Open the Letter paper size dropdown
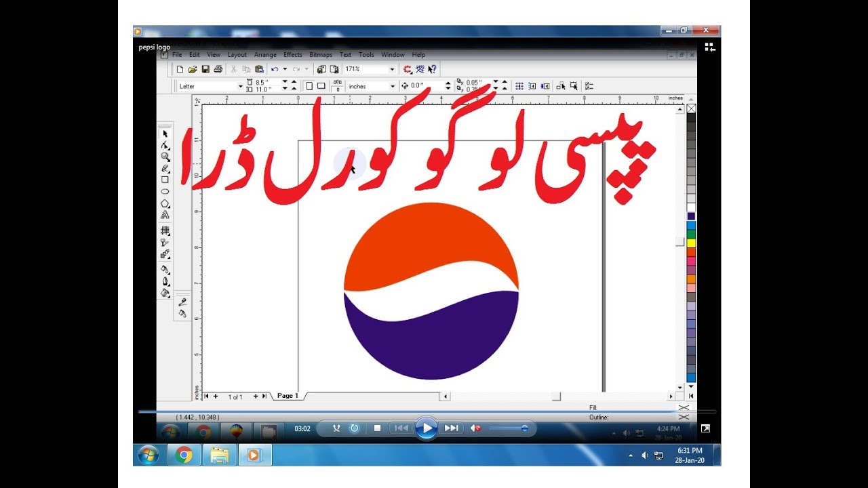Screen dimensions: 868x488 (240, 86)
